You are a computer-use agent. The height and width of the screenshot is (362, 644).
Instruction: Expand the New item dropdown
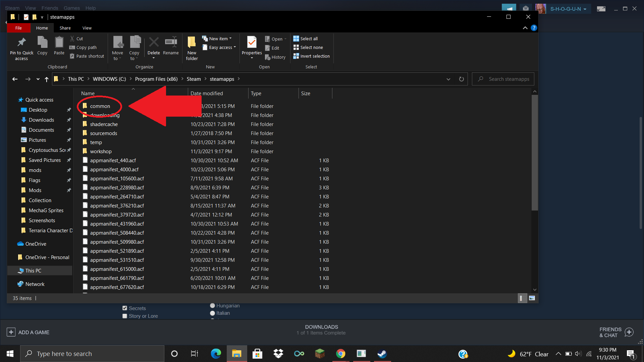tap(219, 39)
